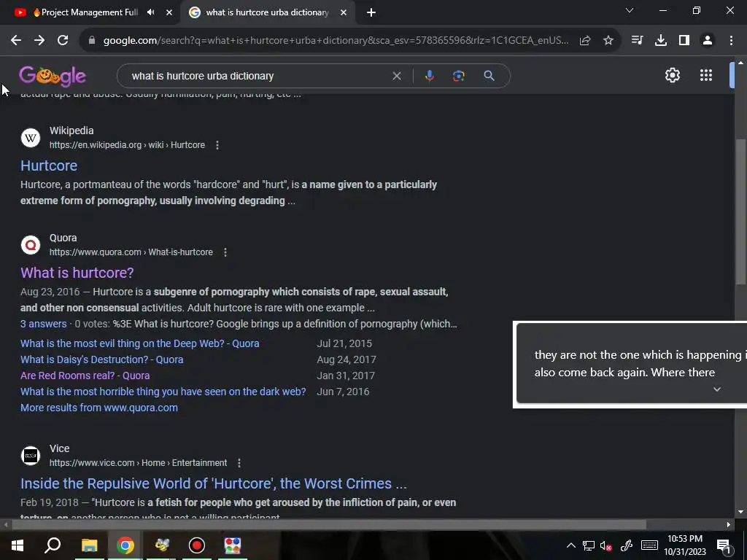Screen dimensions: 747x560
Task: Show hidden system tray icons
Action: pyautogui.click(x=570, y=545)
